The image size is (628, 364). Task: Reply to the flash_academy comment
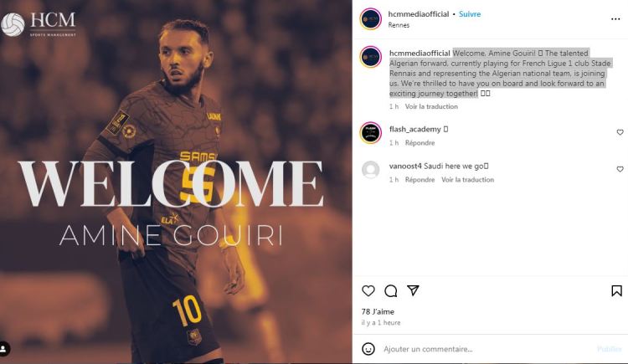420,142
